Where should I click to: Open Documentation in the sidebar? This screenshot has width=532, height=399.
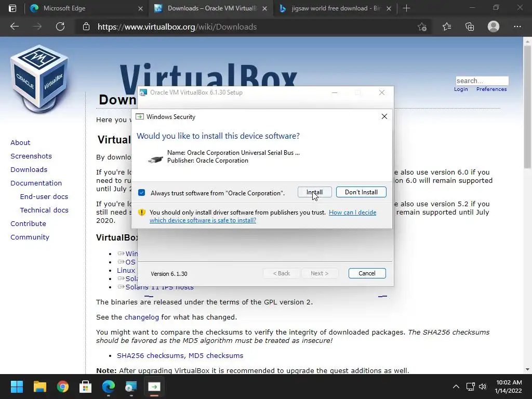pos(36,183)
